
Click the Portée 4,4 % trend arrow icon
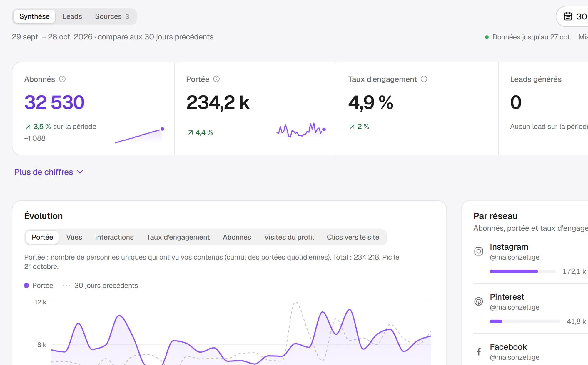[x=191, y=132]
